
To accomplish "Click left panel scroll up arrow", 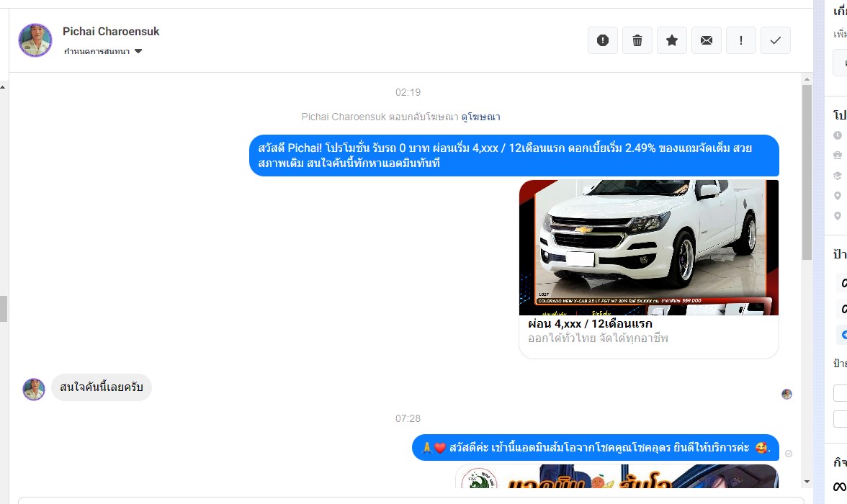I will [3, 86].
